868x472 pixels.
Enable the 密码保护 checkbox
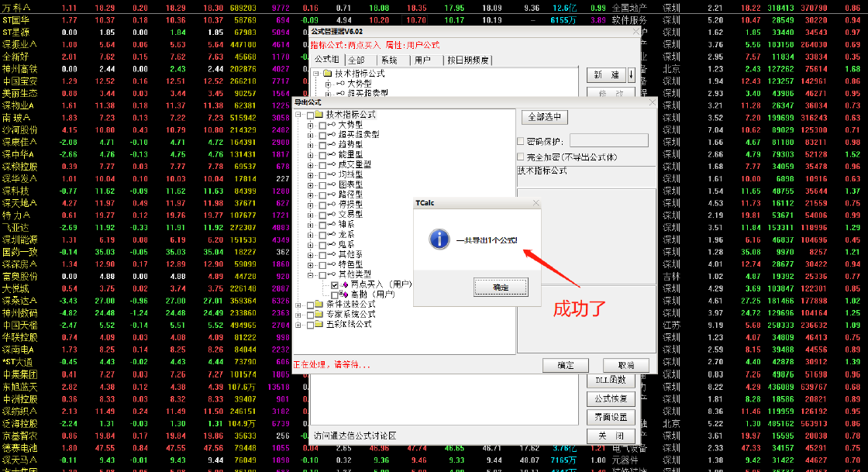pyautogui.click(x=520, y=141)
